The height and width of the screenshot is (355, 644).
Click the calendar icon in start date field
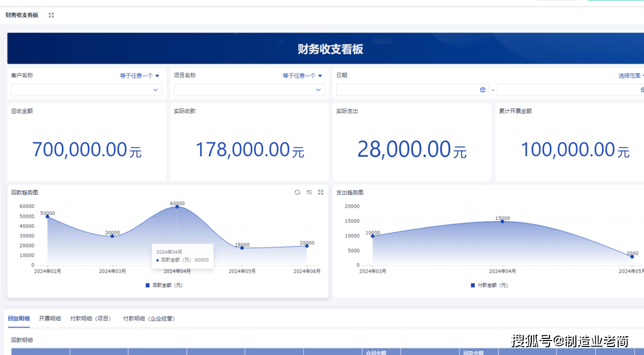click(x=482, y=90)
